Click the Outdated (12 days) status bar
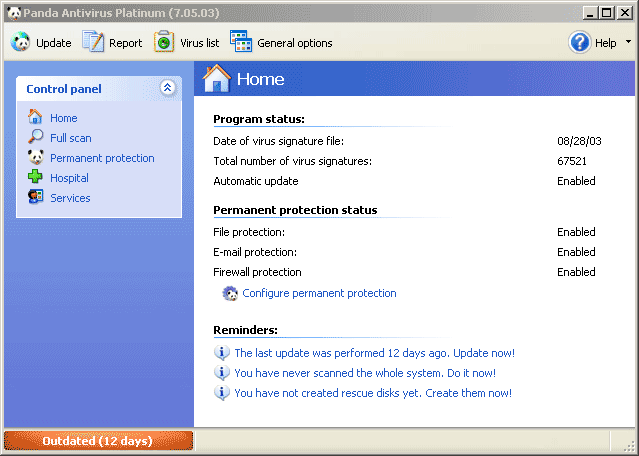Screen dimensions: 639x456 click(x=98, y=441)
